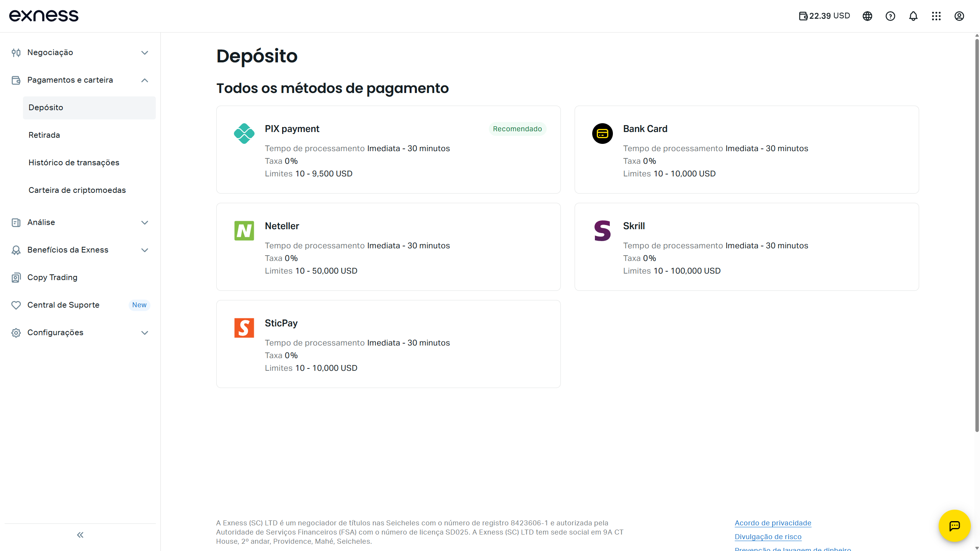
Task: Expand the Análise chevron
Action: tap(145, 223)
